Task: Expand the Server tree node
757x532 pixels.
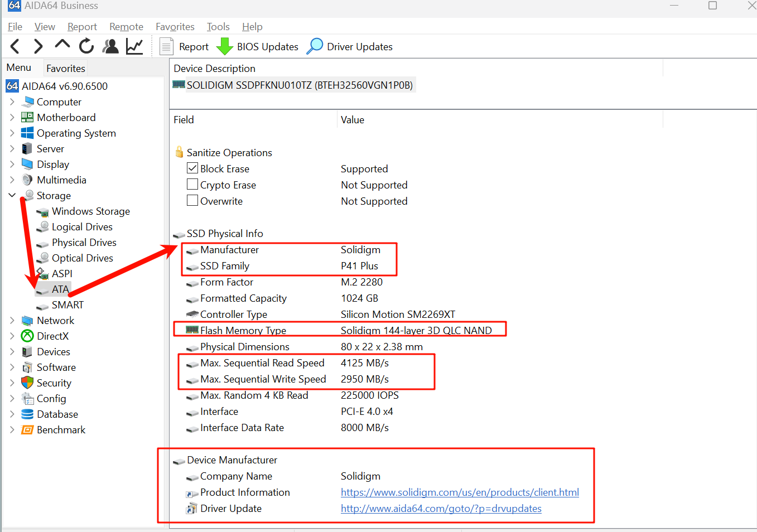Action: pyautogui.click(x=12, y=149)
